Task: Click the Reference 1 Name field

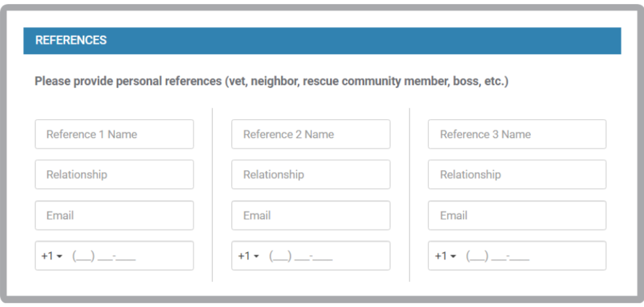Action: 114,134
